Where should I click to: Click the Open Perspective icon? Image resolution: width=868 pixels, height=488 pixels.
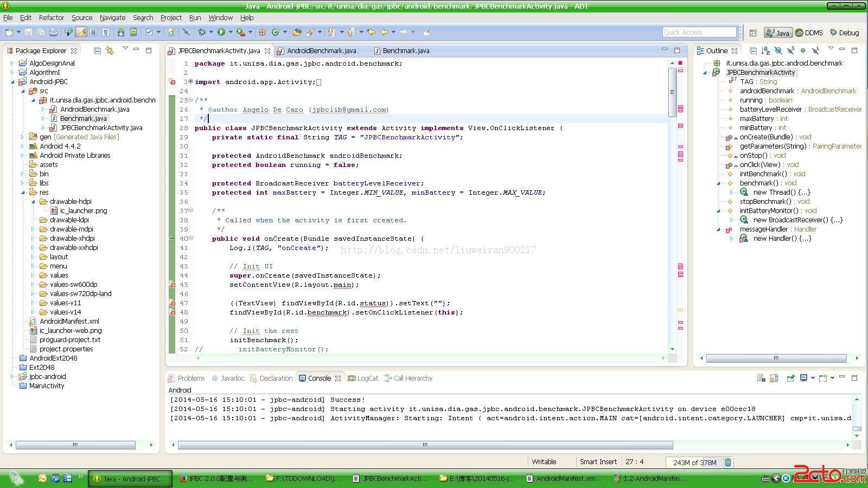pyautogui.click(x=753, y=33)
